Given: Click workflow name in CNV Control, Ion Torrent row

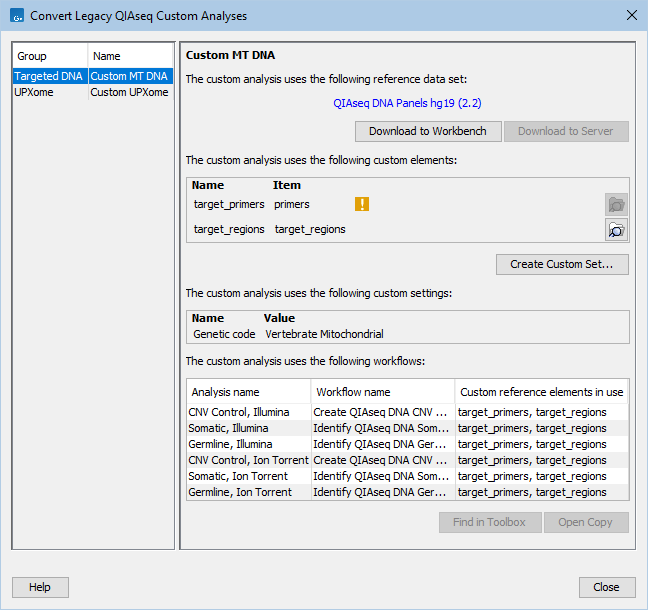Looking at the screenshot, I should [x=383, y=460].
